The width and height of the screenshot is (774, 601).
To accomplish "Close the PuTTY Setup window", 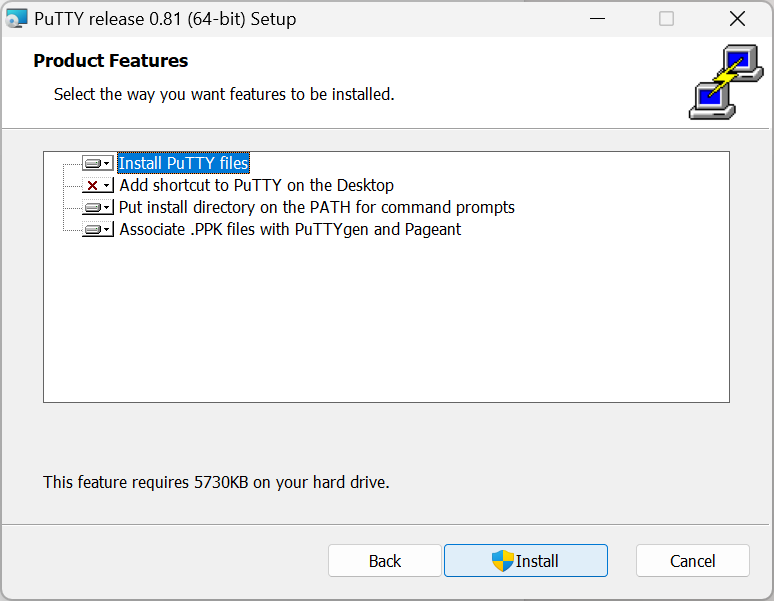I will pyautogui.click(x=737, y=18).
